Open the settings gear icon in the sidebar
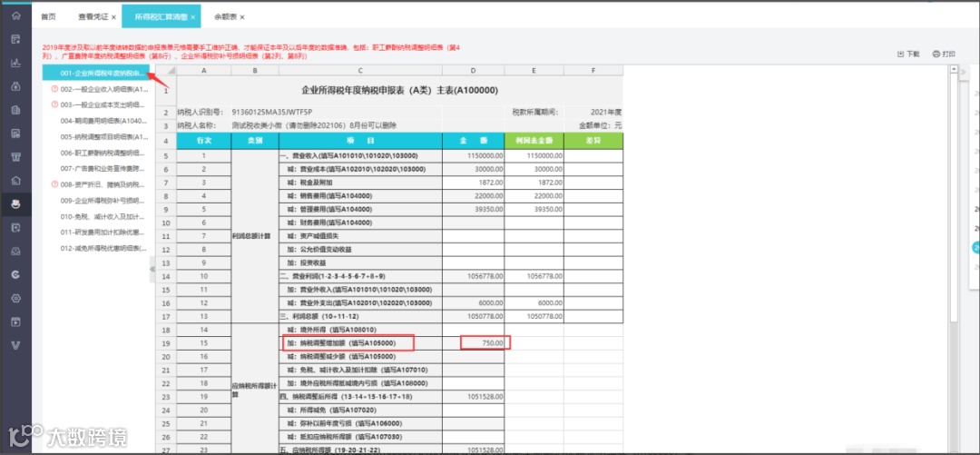This screenshot has height=455, width=980. point(16,298)
